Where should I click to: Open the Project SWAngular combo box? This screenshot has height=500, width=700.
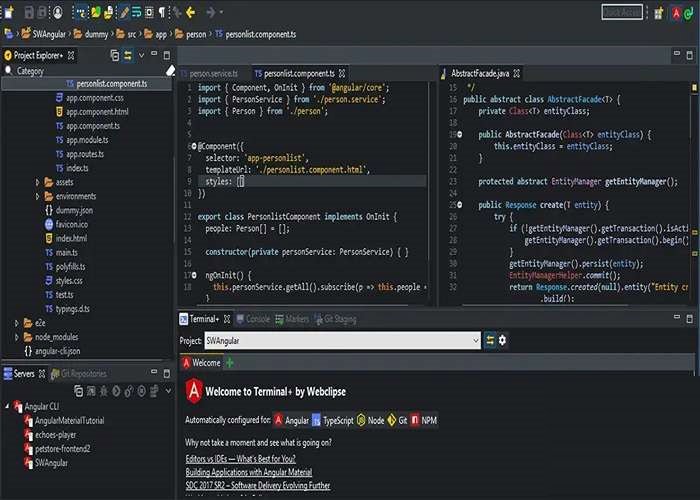[342, 341]
